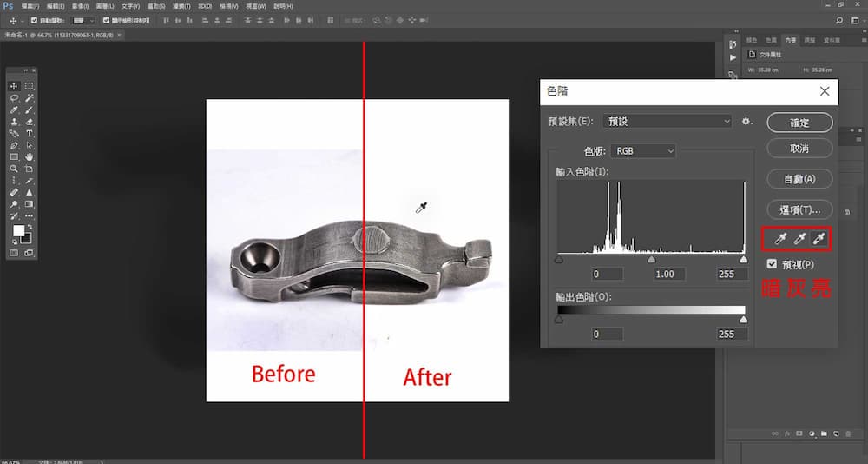Open the Actions play-icon panel
The width and height of the screenshot is (868, 464).
(733, 57)
